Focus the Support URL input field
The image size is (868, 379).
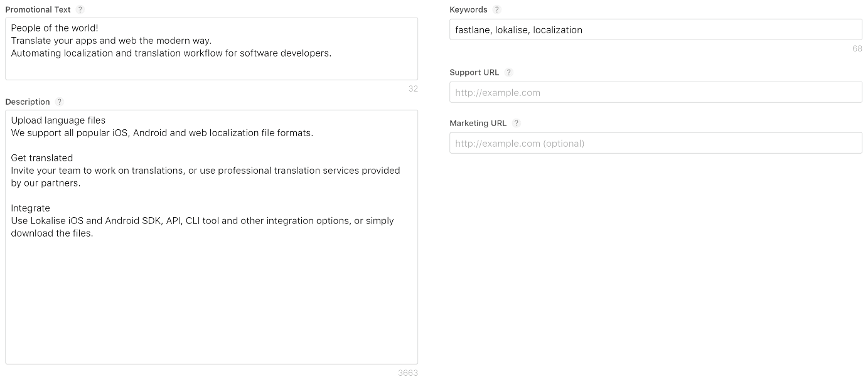[x=655, y=93]
